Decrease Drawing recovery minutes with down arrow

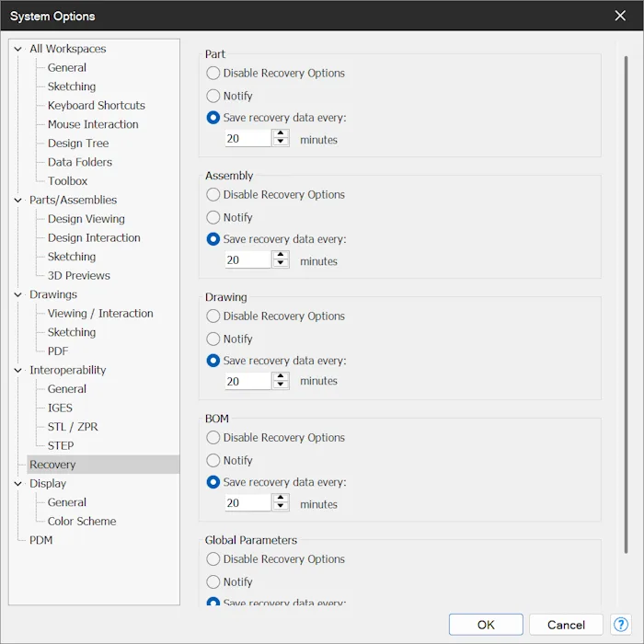[281, 385]
